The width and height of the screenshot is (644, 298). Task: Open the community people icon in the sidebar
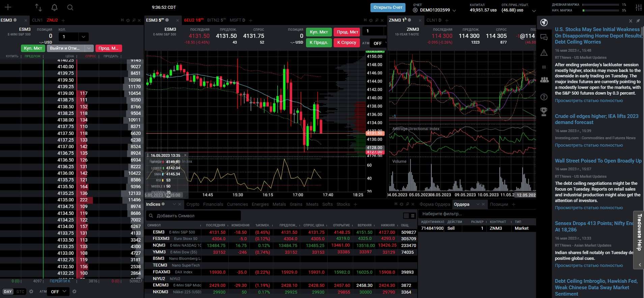[x=544, y=80]
